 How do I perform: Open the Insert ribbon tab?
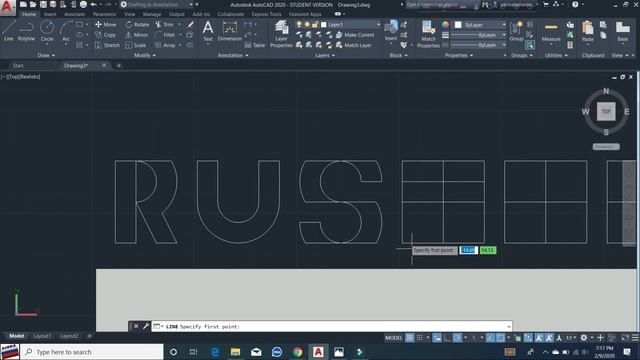(x=50, y=14)
